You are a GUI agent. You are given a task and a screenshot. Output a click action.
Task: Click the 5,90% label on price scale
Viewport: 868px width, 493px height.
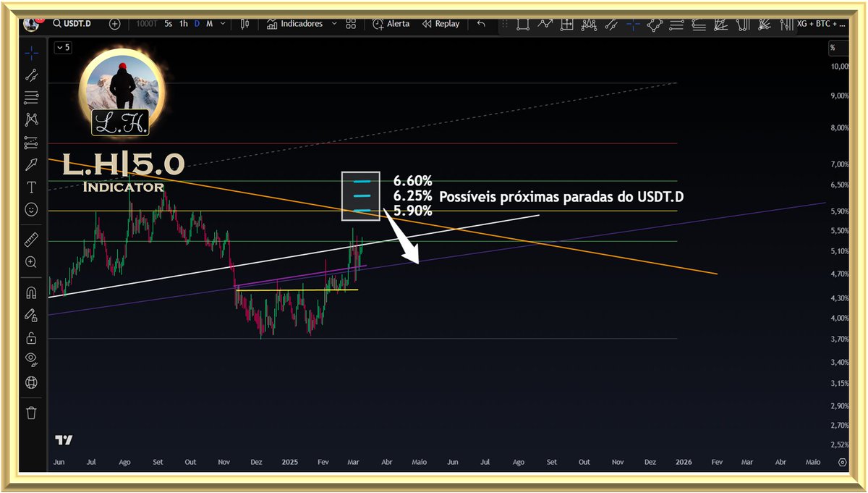point(839,211)
